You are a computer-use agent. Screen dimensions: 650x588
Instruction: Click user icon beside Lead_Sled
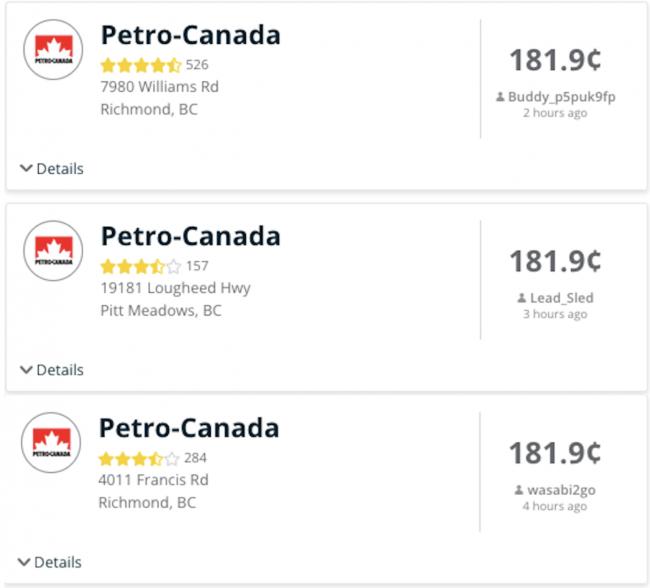pos(522,298)
